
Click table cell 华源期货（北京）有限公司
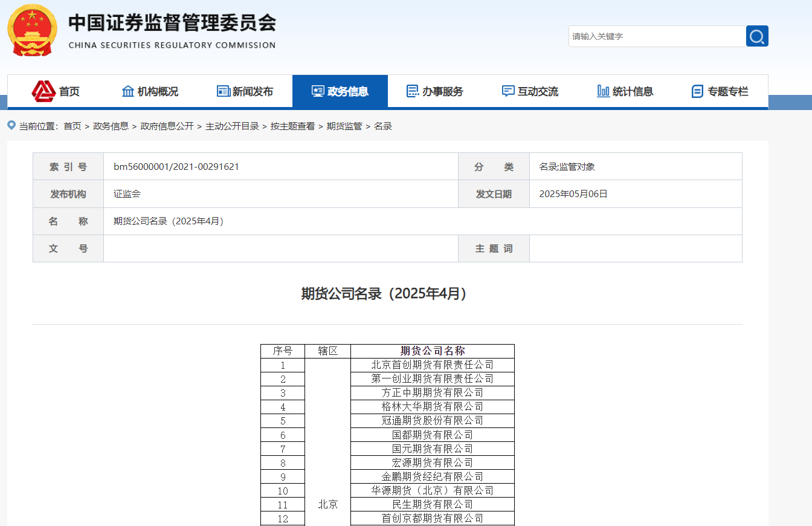(433, 490)
